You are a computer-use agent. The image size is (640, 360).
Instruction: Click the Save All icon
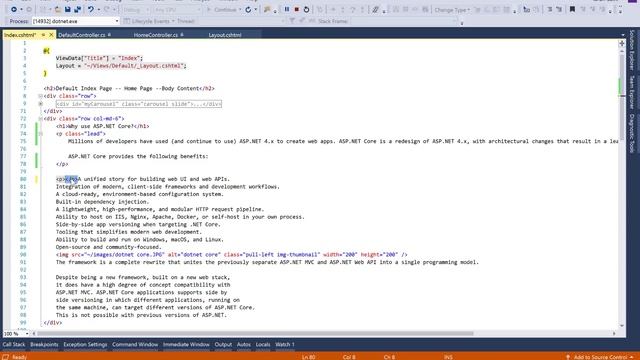77,9
